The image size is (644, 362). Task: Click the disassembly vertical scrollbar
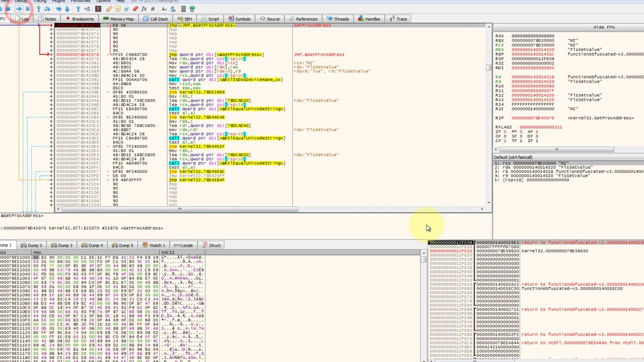489,116
